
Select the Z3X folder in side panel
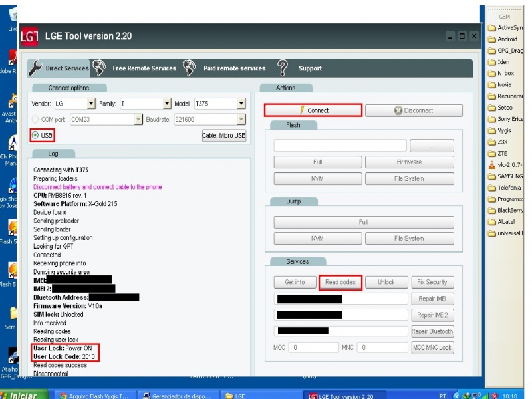(x=498, y=142)
